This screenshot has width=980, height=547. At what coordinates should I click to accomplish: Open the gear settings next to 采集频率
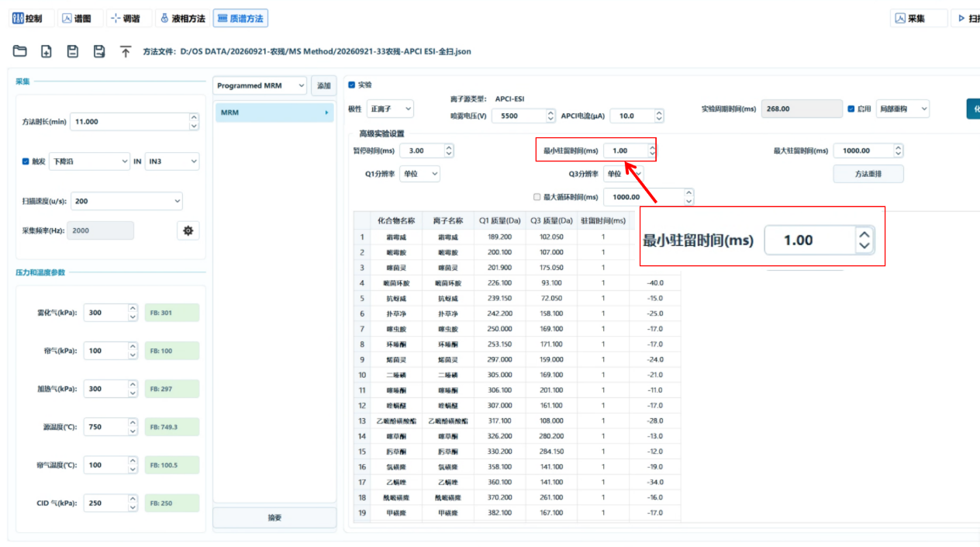point(188,230)
